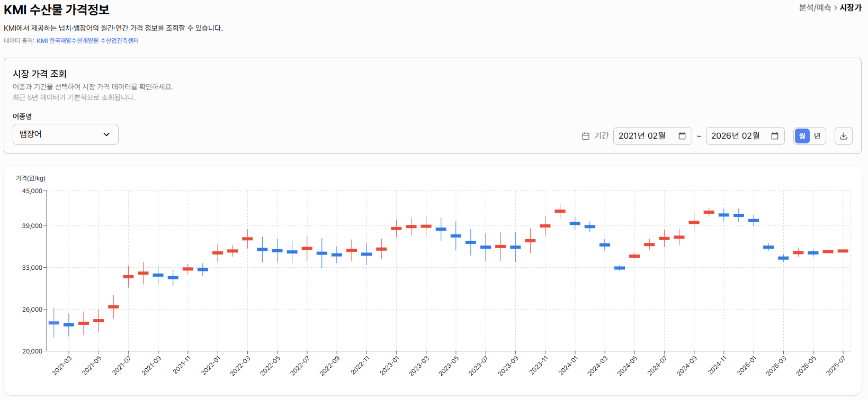Screen dimensions: 868x400
Task: Click the KMI 수산물 가격정보 page title
Action: 57,10
